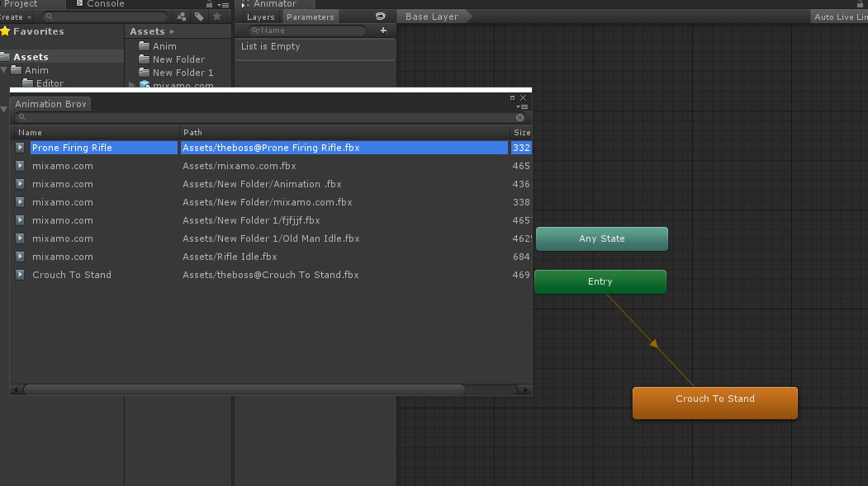Click transition arrow from Entry
This screenshot has height=486, width=868.
pyautogui.click(x=654, y=343)
